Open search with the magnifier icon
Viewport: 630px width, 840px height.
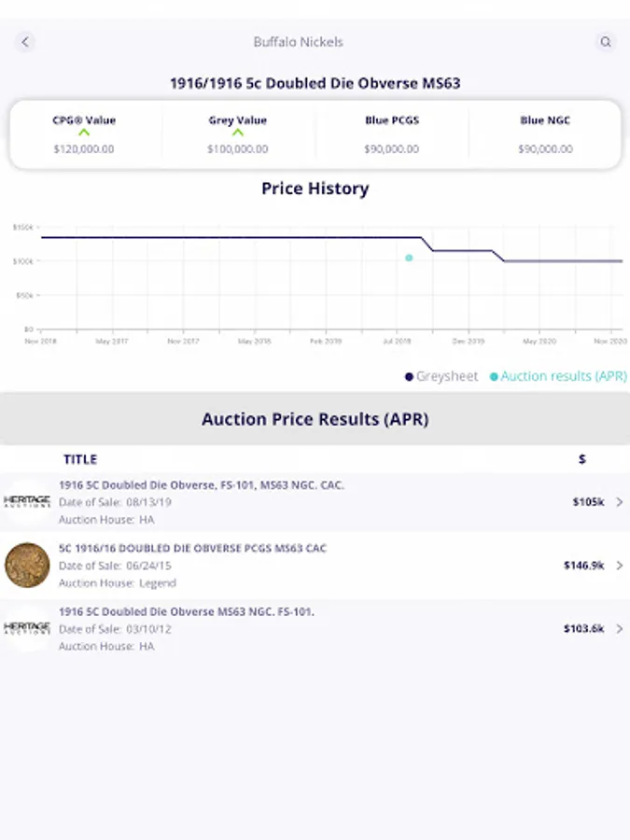coord(606,42)
